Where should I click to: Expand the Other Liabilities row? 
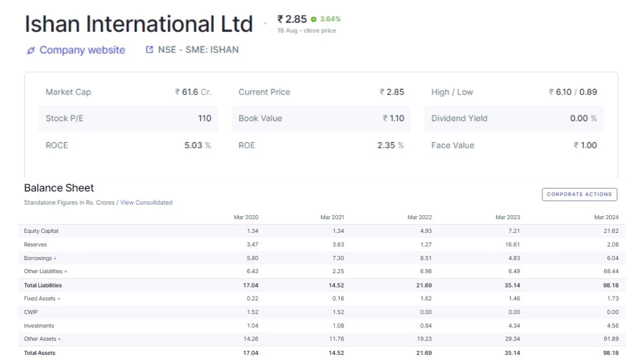(65, 271)
